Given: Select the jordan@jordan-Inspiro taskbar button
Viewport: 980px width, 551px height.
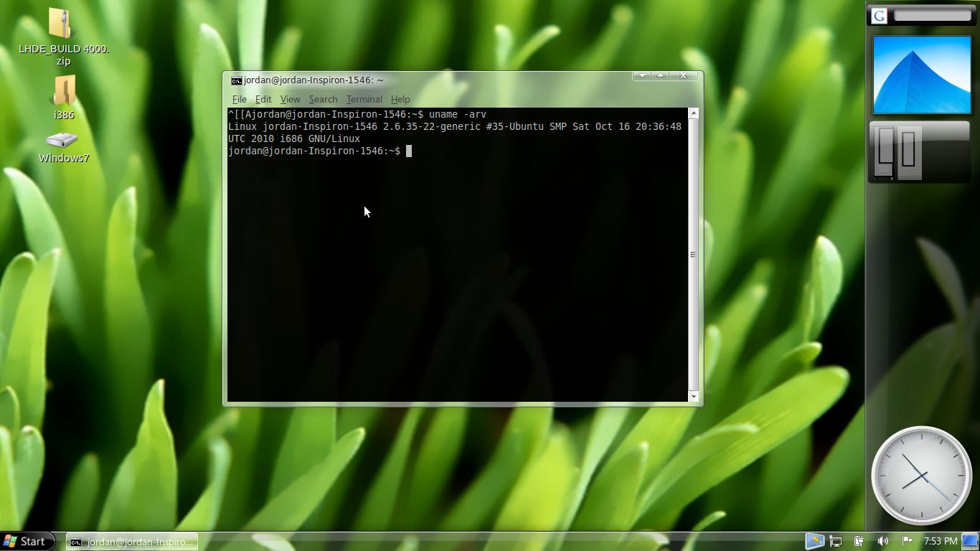Looking at the screenshot, I should (131, 541).
